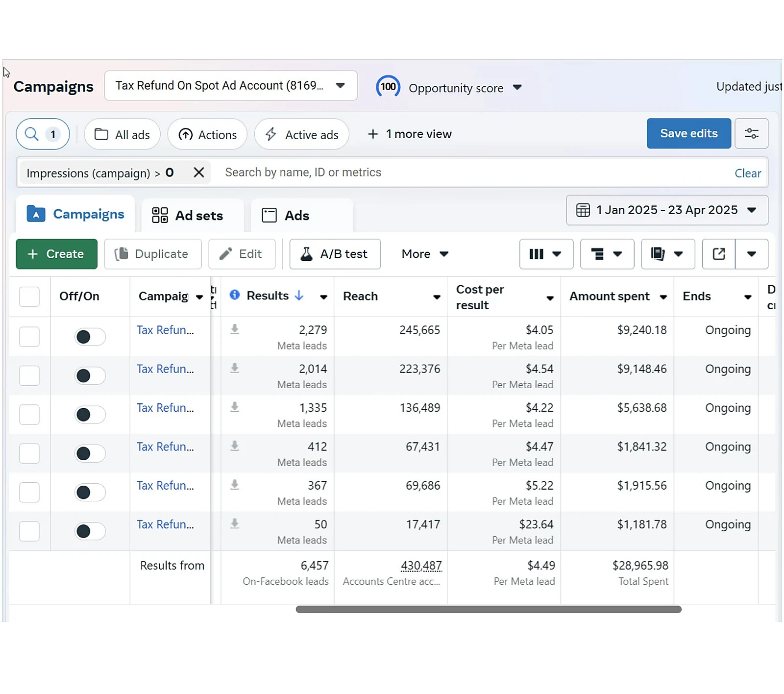784x694 pixels.
Task: Select the All ads view
Action: click(122, 134)
